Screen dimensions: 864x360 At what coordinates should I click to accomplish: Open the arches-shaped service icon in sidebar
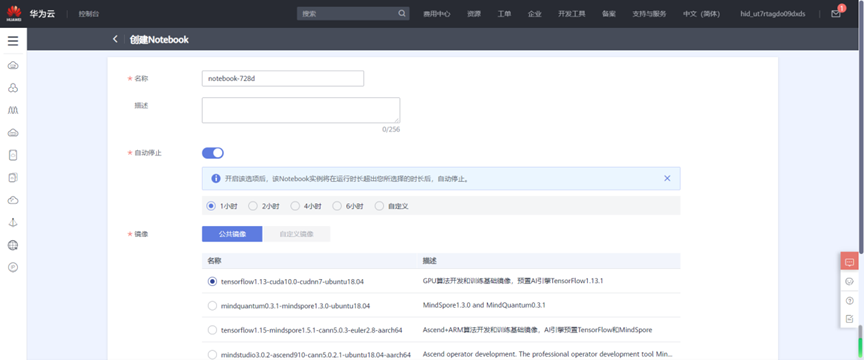coord(13,110)
